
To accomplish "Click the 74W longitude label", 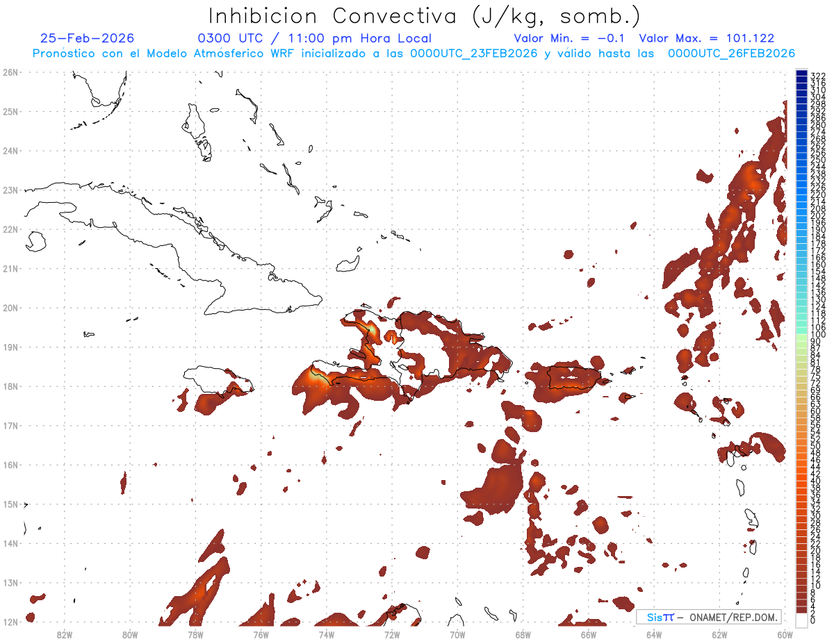I will coord(327,634).
